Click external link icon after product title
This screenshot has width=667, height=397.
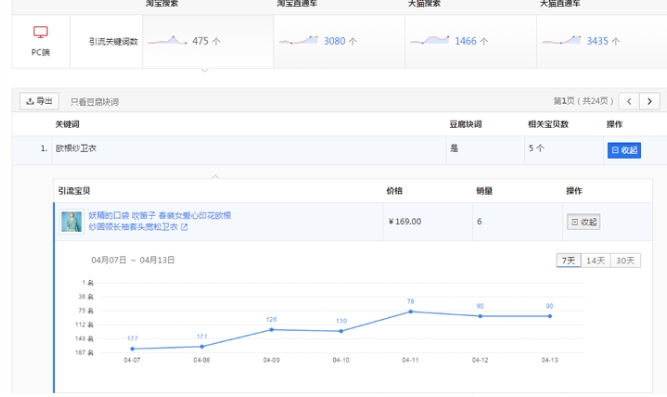coord(184,227)
